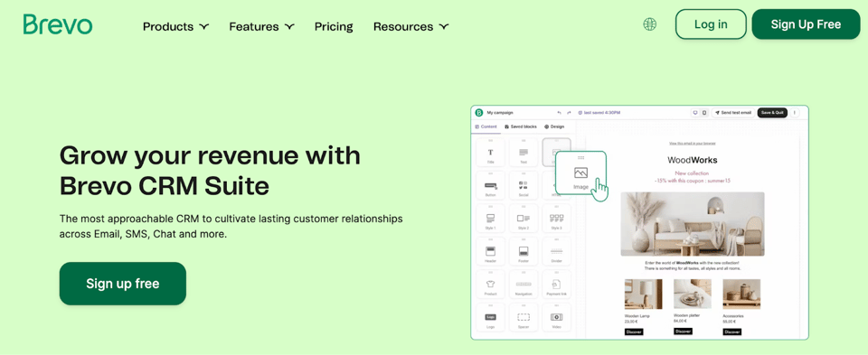This screenshot has height=355, width=868.
Task: Switch to the Design tab
Action: coord(554,126)
